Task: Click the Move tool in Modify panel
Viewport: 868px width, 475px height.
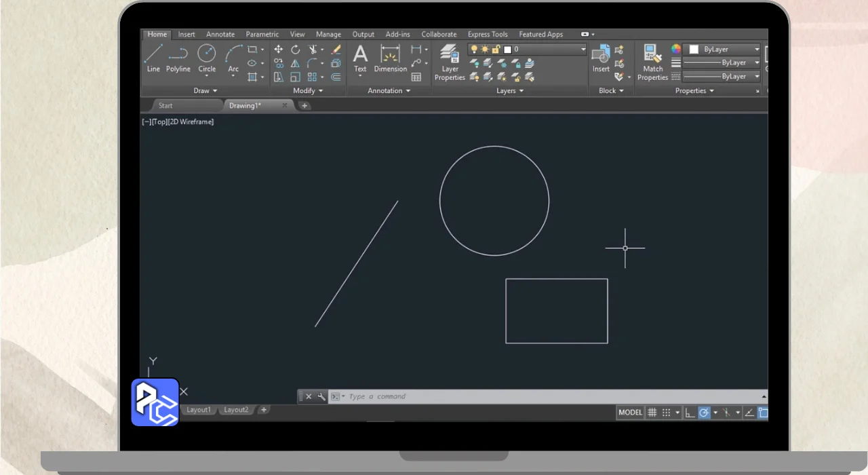Action: pos(278,50)
